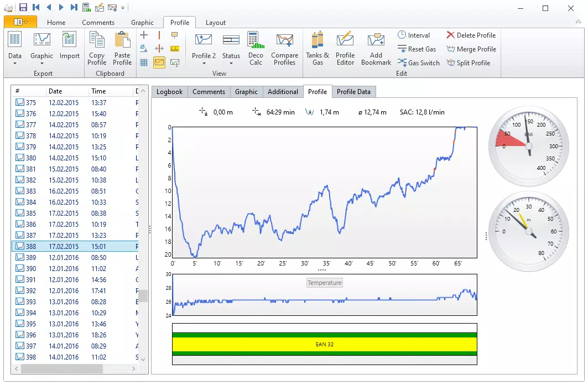The height and width of the screenshot is (385, 588).
Task: Open Deco Calc tool
Action: tap(256, 49)
